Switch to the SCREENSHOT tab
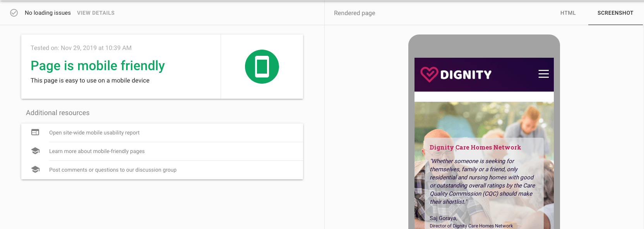 coord(615,13)
